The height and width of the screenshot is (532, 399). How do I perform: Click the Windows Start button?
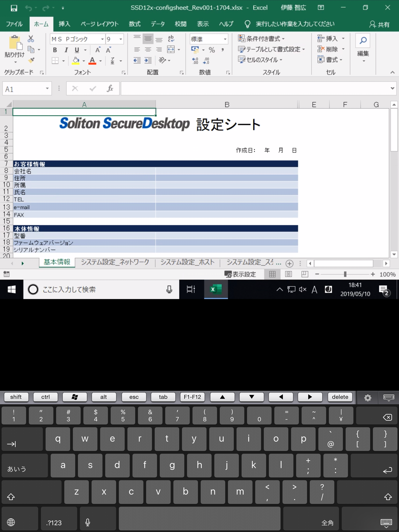(x=11, y=289)
